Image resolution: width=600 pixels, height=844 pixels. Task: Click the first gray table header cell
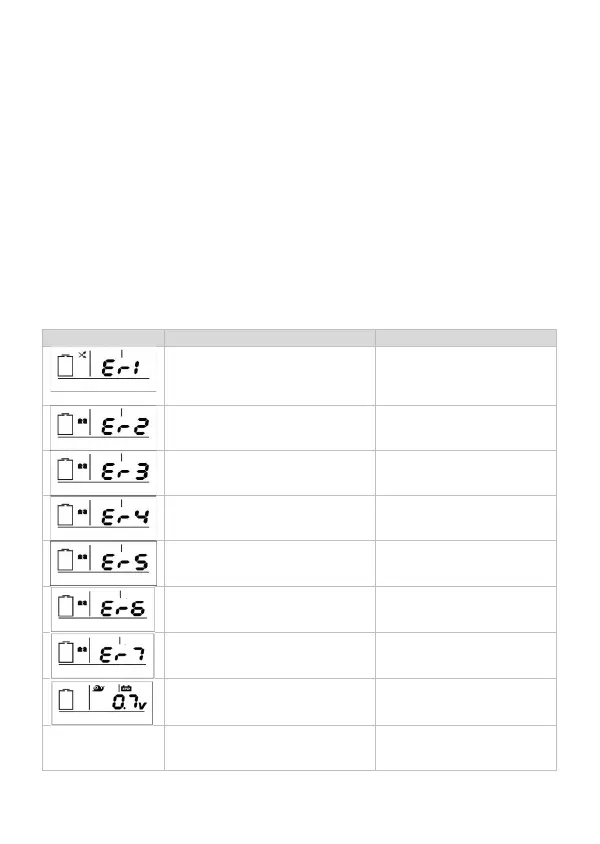point(103,337)
